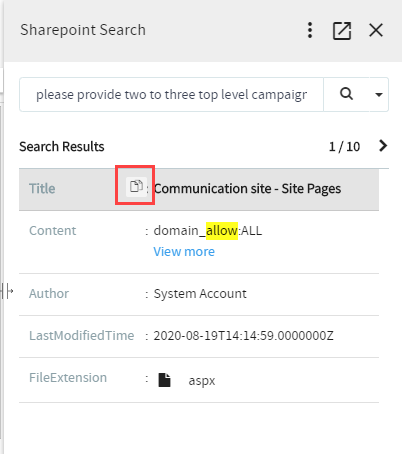Select the Communication site - Site Pages title

[x=247, y=189]
